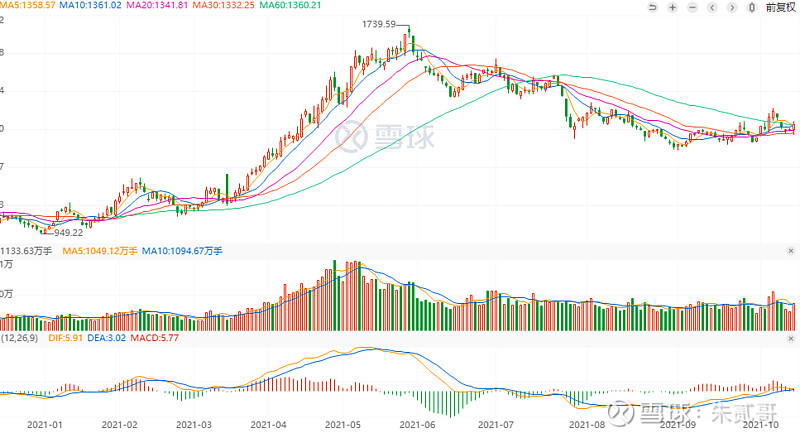
Task: Select the MA30:1332.25 legend label
Action: click(223, 5)
